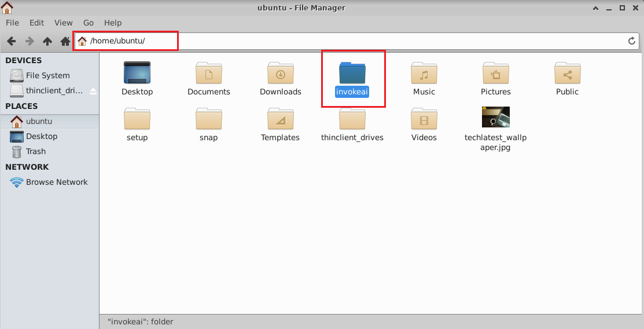Click the forward arrow navigation button

coord(30,41)
